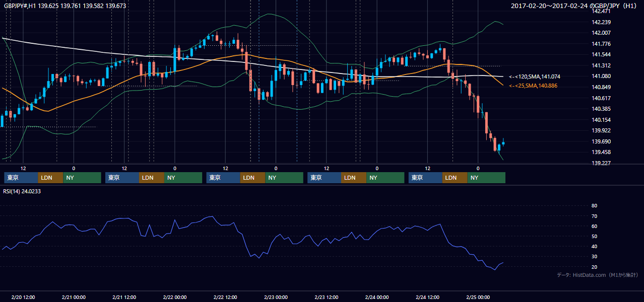Image resolution: width=644 pixels, height=302 pixels.
Task: Click the NY session box for 2/23
Action: click(385, 178)
